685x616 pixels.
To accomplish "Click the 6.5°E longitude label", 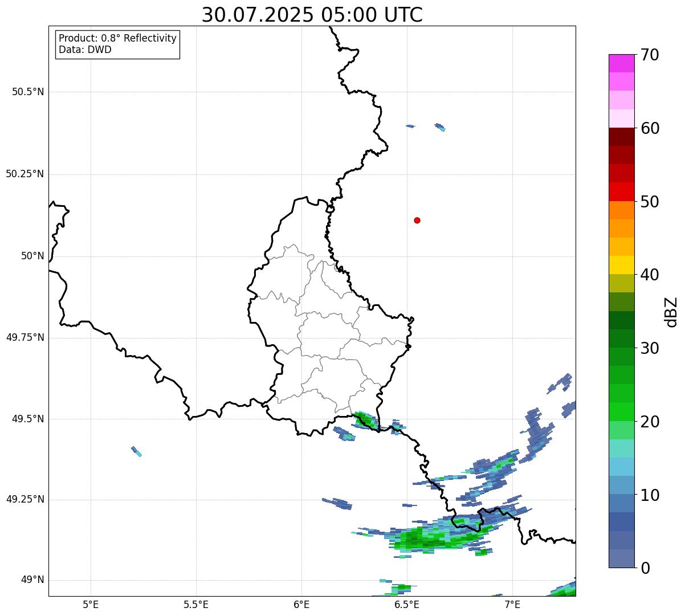I will pyautogui.click(x=407, y=604).
